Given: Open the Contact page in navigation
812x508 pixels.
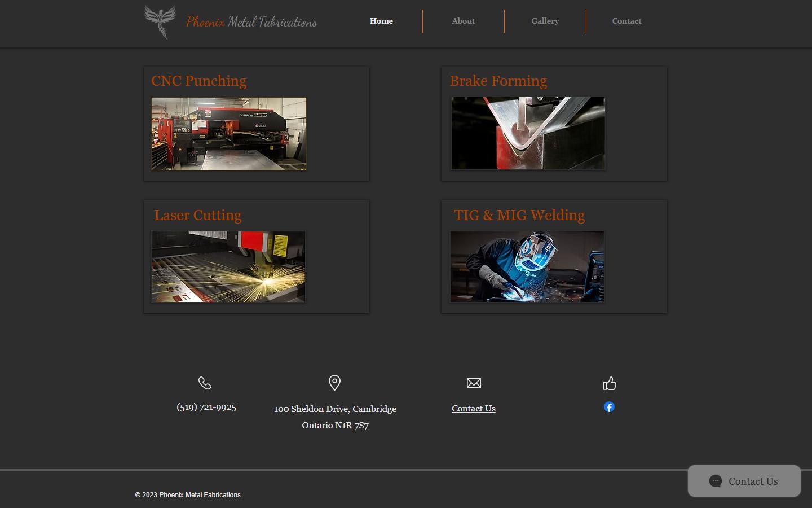Looking at the screenshot, I should (626, 21).
